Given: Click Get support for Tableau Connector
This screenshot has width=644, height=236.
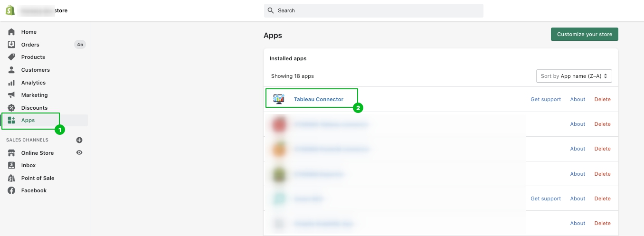Looking at the screenshot, I should point(546,99).
